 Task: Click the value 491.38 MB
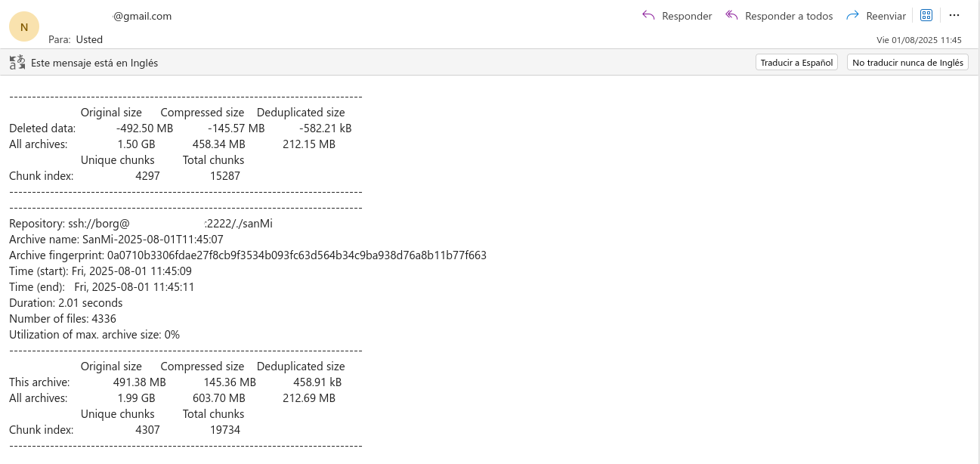(140, 382)
